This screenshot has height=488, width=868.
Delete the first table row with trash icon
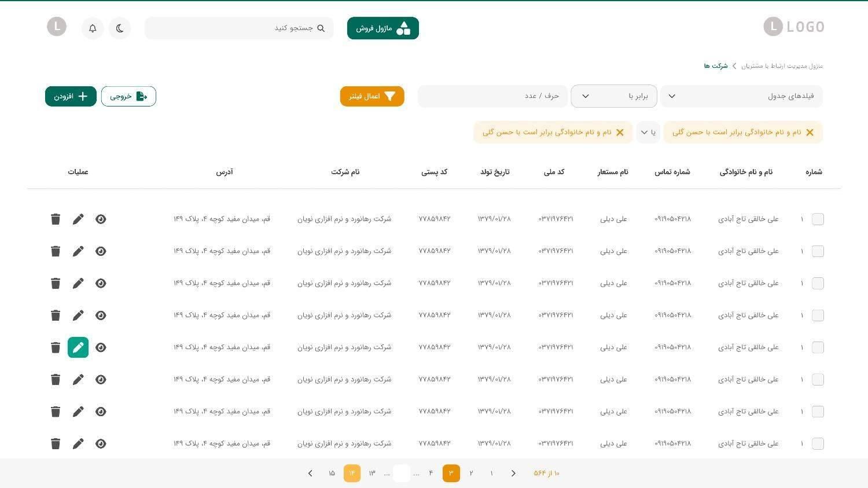click(x=56, y=219)
